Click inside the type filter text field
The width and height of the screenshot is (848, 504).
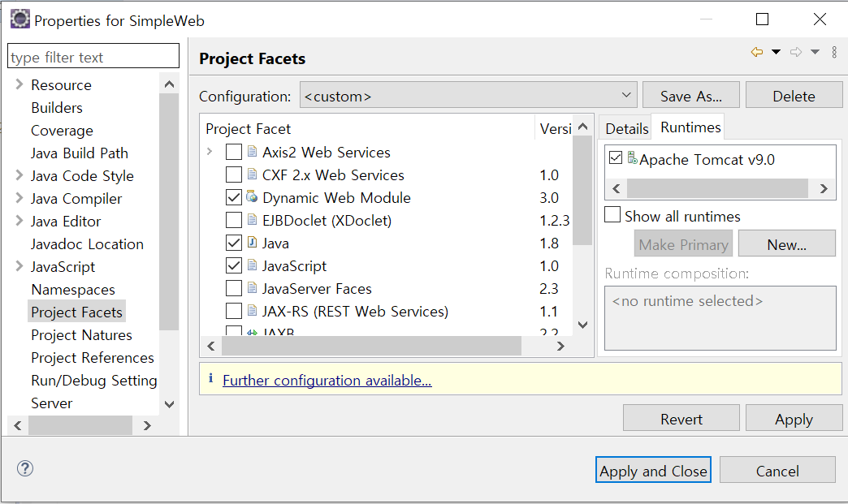93,56
